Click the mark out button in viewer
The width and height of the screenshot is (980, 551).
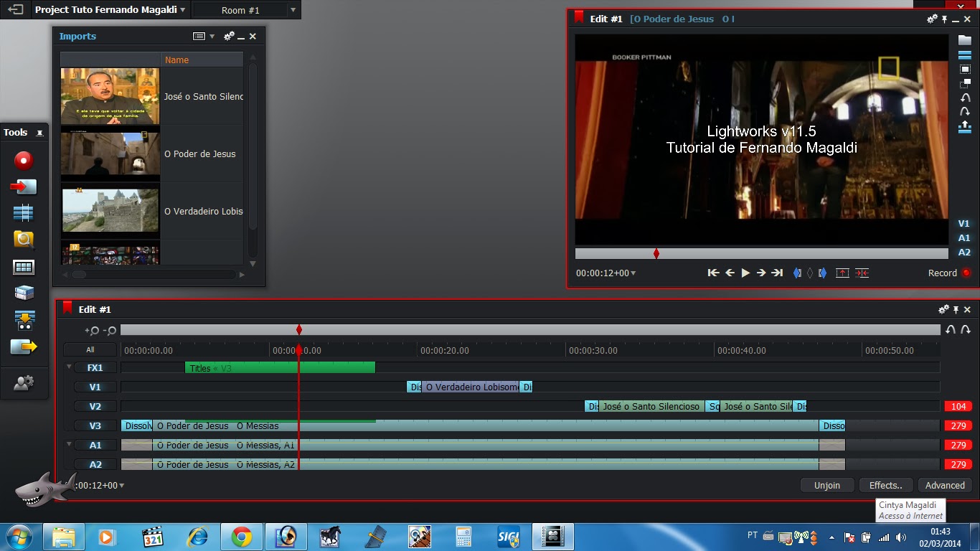point(822,273)
